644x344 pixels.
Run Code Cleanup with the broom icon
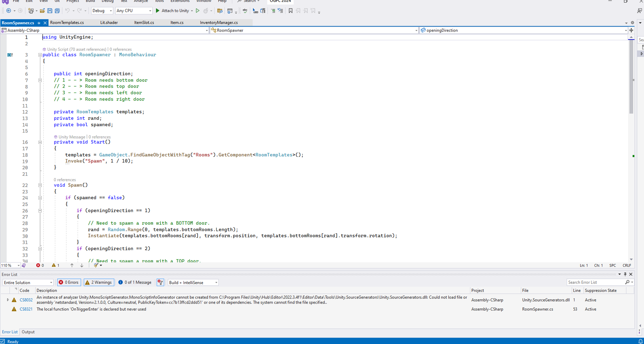click(96, 265)
